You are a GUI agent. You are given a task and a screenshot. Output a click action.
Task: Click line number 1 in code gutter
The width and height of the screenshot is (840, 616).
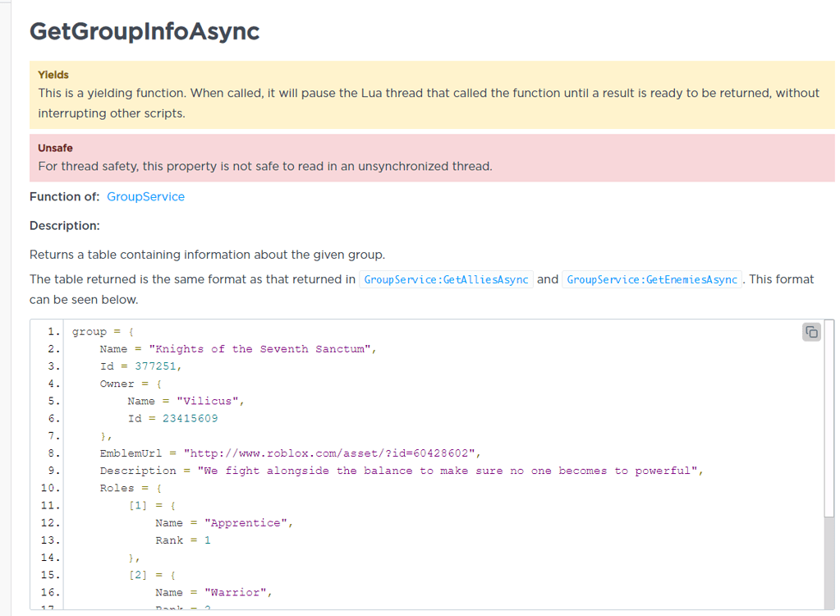pos(53,332)
